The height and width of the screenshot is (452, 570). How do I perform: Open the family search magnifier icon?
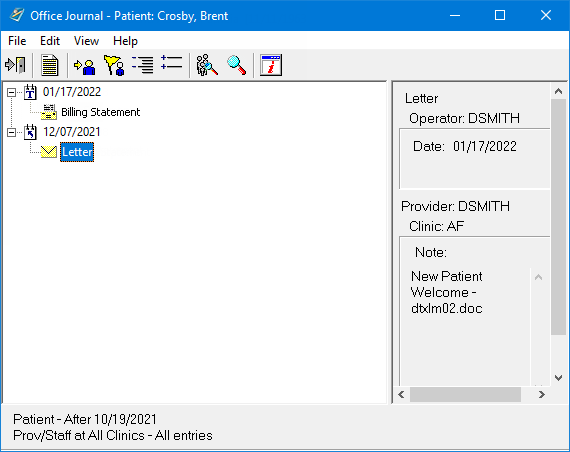[206, 65]
